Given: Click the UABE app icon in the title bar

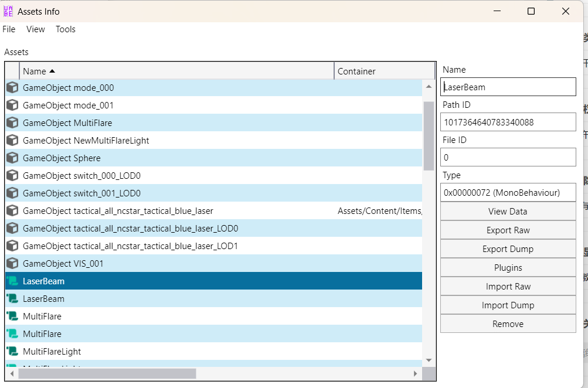Looking at the screenshot, I should pos(8,11).
